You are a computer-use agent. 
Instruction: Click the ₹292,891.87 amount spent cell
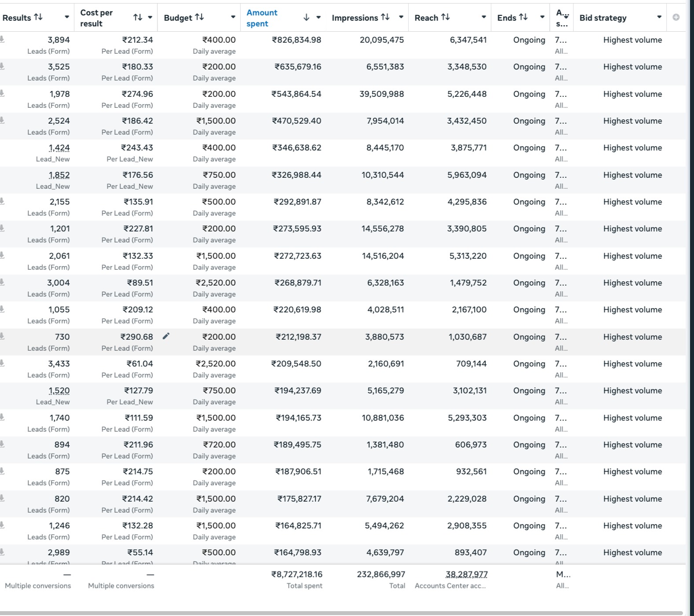pyautogui.click(x=297, y=202)
